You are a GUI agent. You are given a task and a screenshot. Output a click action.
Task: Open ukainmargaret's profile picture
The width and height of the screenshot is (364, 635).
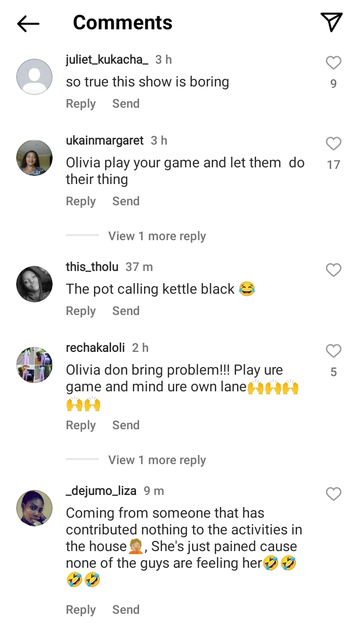tap(34, 158)
